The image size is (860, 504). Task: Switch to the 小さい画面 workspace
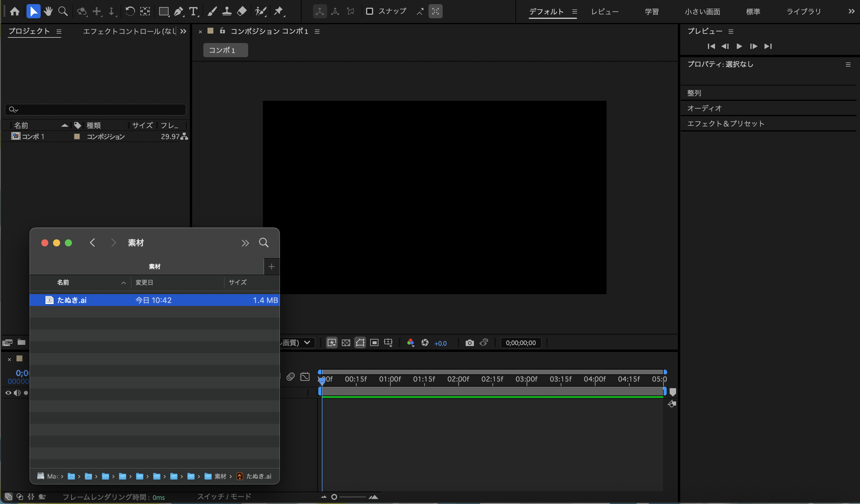click(x=702, y=11)
